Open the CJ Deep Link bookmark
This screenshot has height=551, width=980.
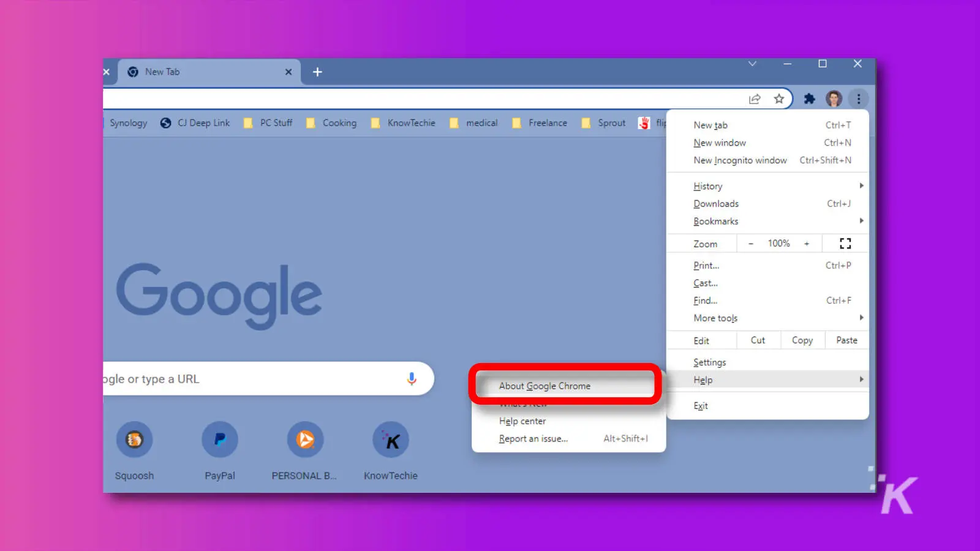[x=195, y=123]
